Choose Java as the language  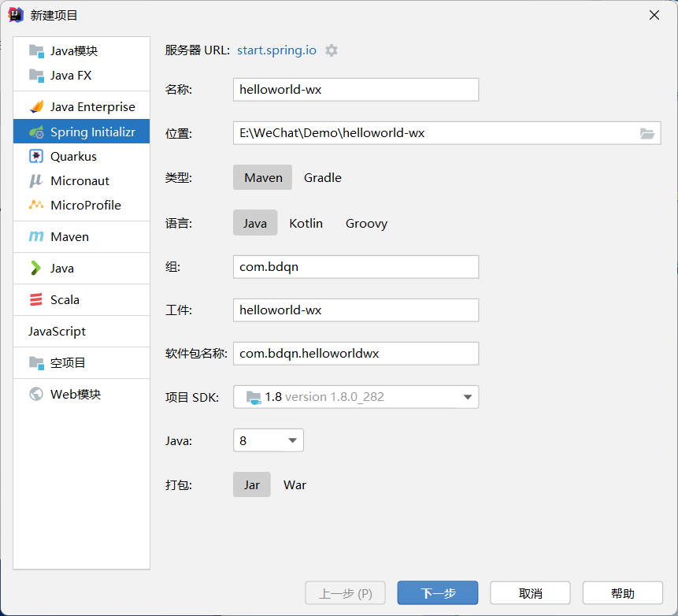(x=255, y=223)
